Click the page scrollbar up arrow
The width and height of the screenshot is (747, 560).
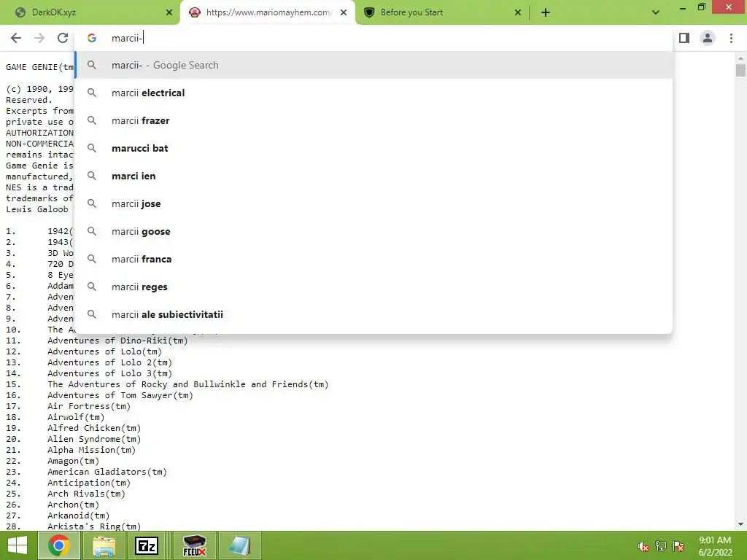[x=740, y=57]
